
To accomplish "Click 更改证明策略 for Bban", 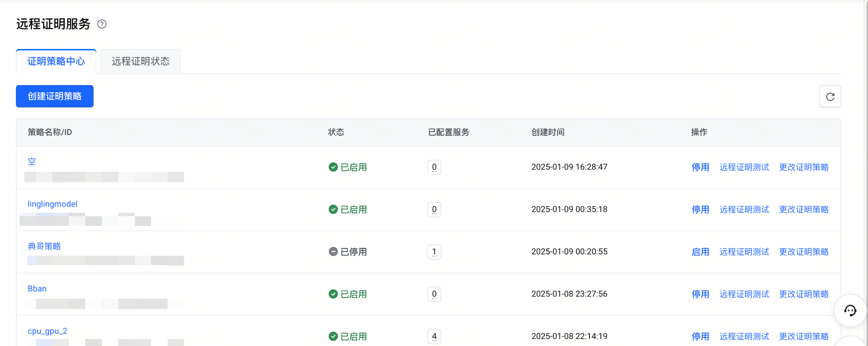I will (x=804, y=294).
